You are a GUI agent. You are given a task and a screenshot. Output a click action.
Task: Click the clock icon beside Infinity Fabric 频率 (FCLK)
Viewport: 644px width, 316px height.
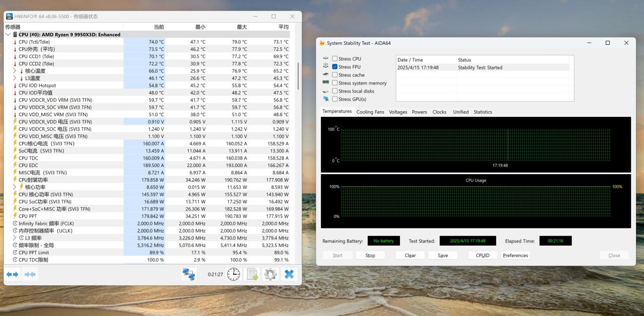(15, 223)
